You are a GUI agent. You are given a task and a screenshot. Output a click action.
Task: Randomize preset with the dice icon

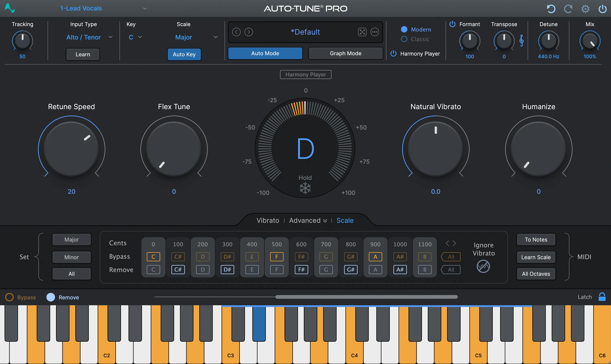362,32
